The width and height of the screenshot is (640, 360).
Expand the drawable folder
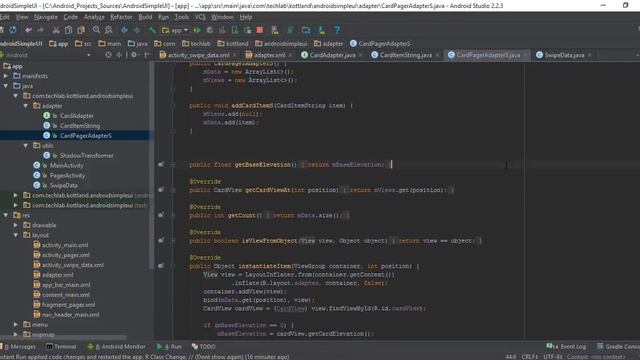click(x=16, y=225)
